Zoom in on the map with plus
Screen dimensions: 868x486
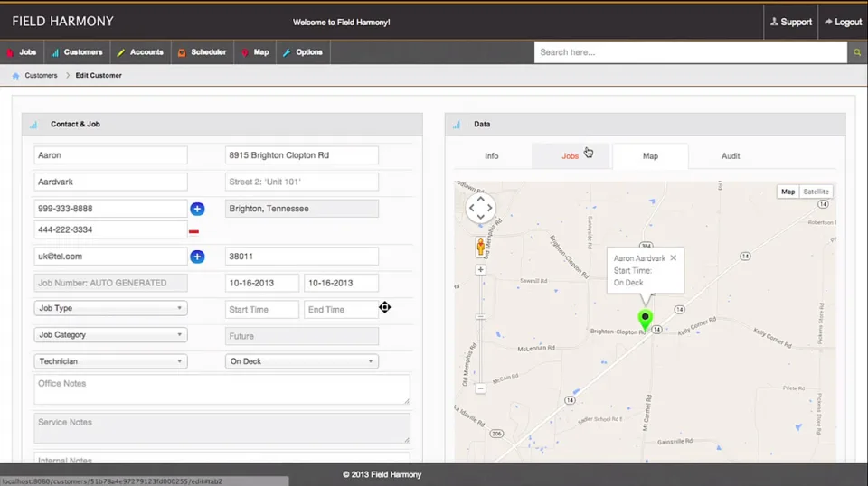480,270
